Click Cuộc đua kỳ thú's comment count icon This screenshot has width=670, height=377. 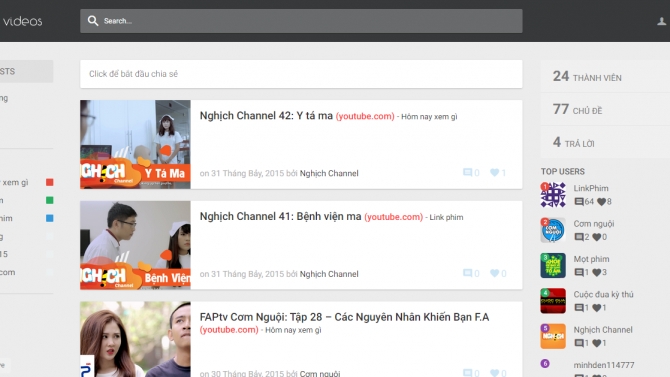pyautogui.click(x=579, y=308)
